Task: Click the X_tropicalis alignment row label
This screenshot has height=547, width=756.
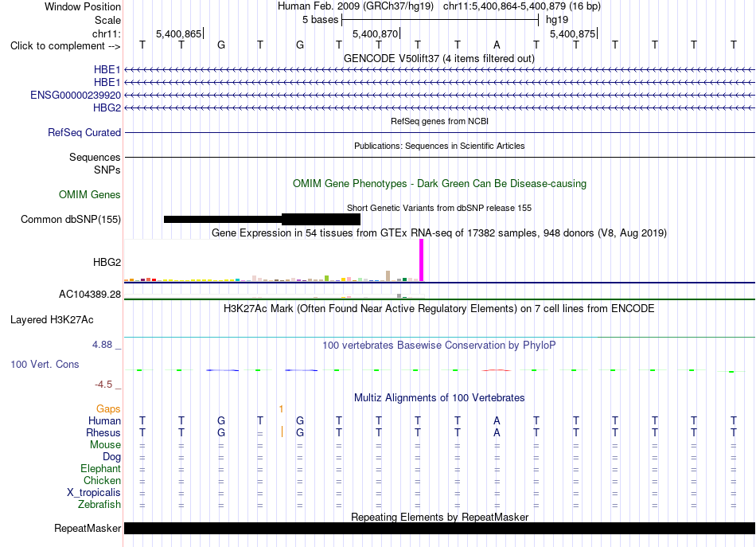Action: point(94,493)
